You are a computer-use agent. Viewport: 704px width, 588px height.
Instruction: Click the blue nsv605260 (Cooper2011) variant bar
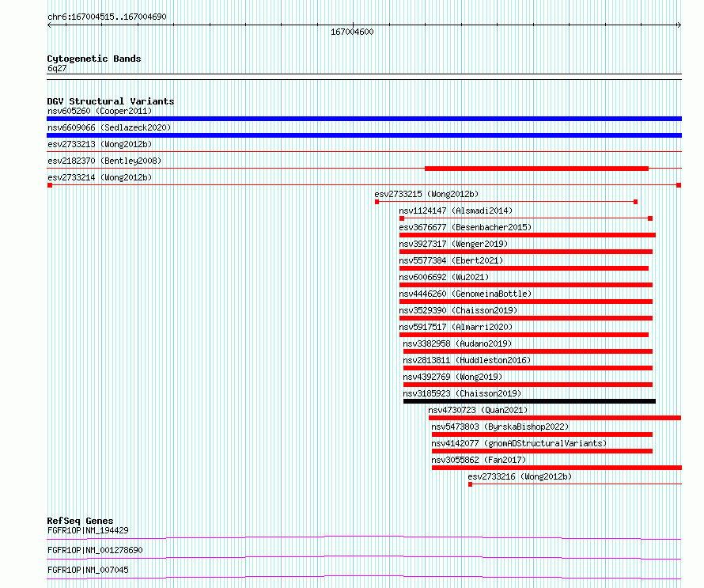pos(364,119)
